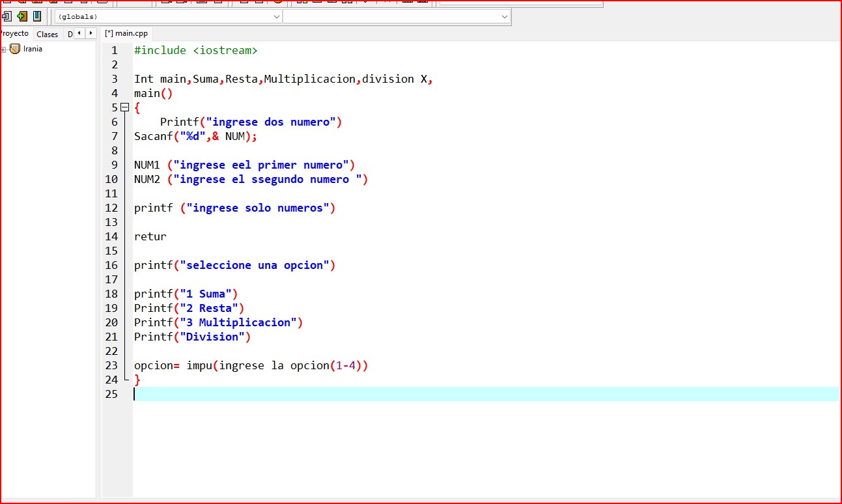Viewport: 842px width, 504px height.
Task: Switch to the Clases tab
Action: tap(47, 35)
